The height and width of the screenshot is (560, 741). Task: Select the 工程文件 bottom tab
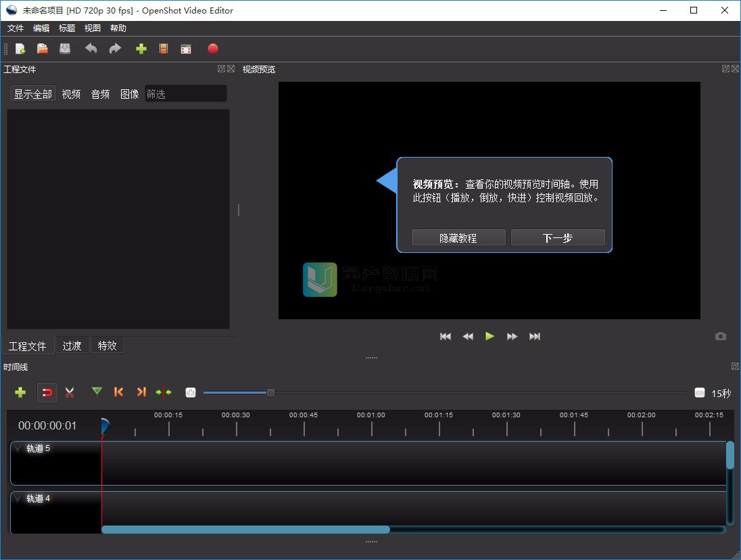click(x=28, y=346)
